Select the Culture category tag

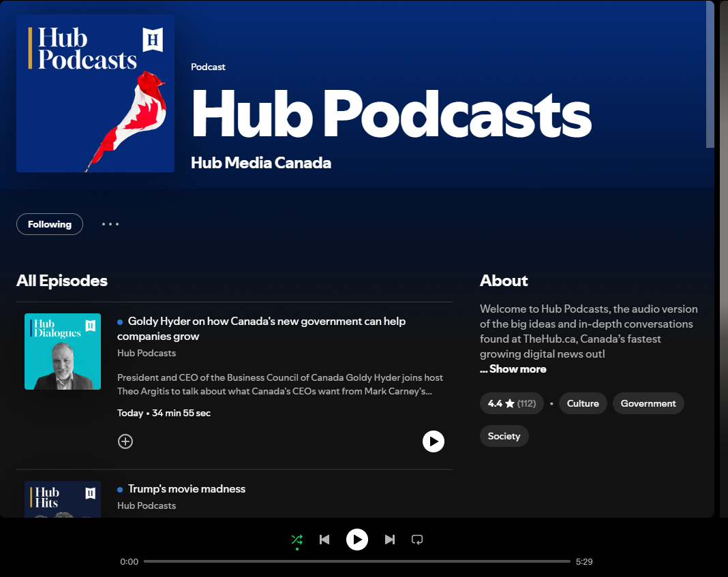coord(583,403)
